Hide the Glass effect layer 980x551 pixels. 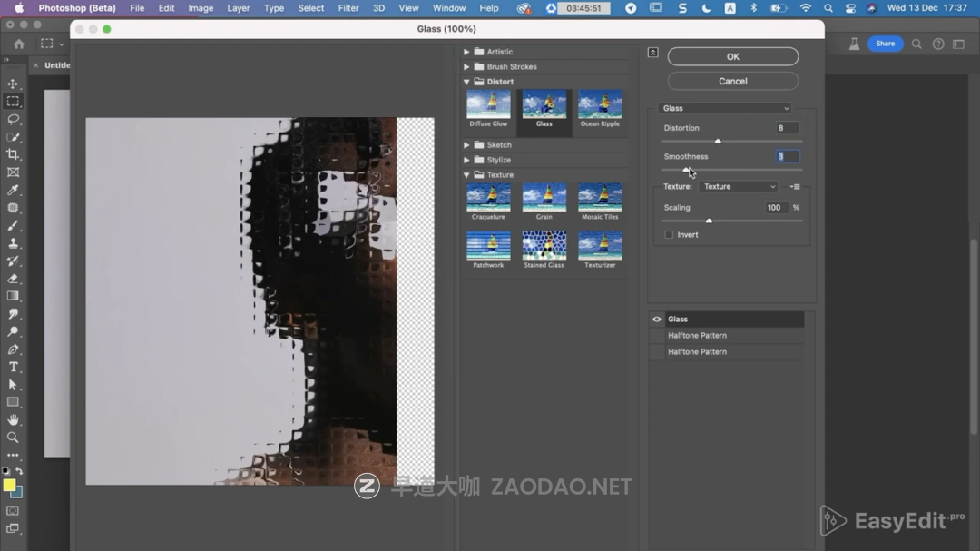(x=657, y=320)
